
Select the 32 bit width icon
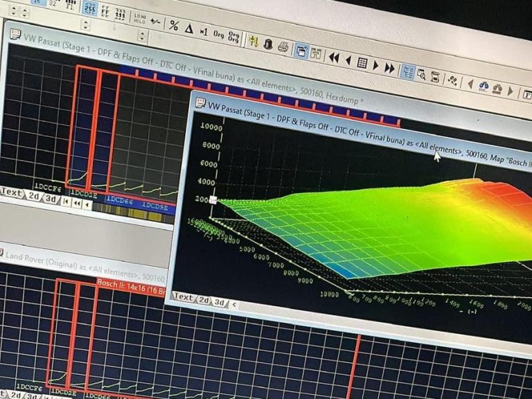[53, 4]
